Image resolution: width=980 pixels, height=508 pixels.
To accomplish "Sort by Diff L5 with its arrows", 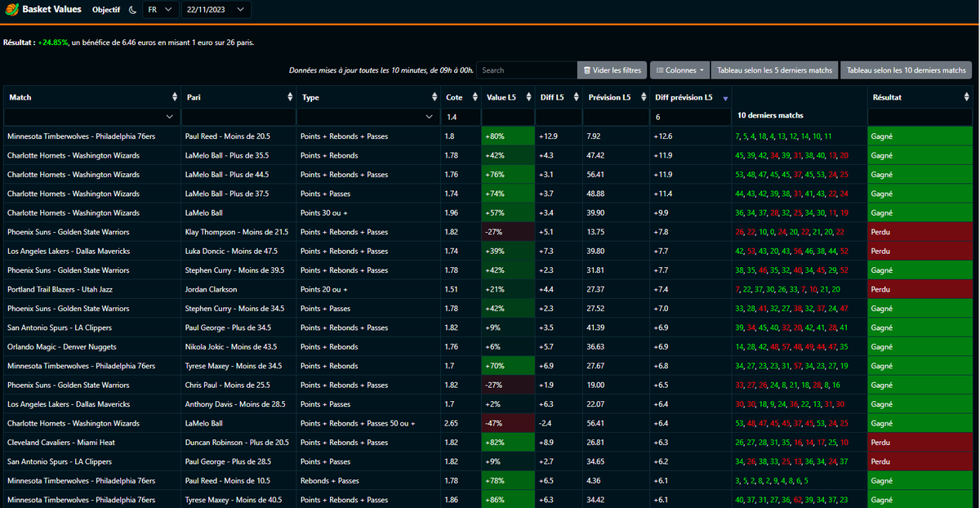I will 575,97.
